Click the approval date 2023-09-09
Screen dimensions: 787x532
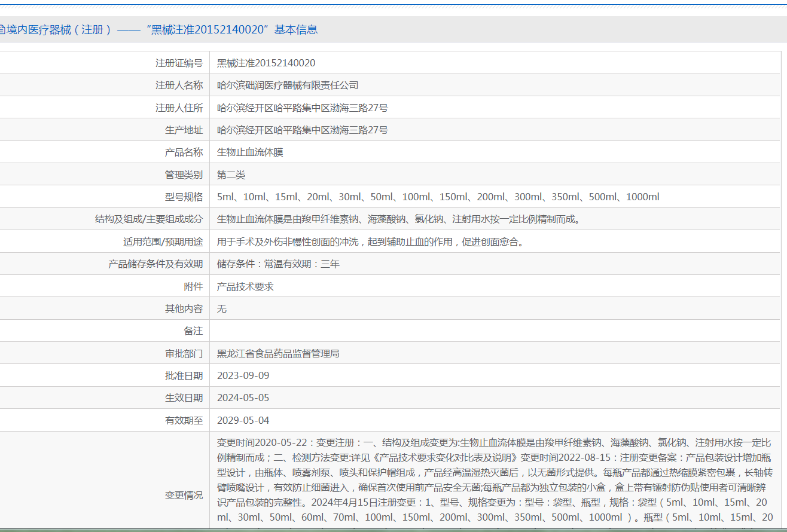coord(243,376)
